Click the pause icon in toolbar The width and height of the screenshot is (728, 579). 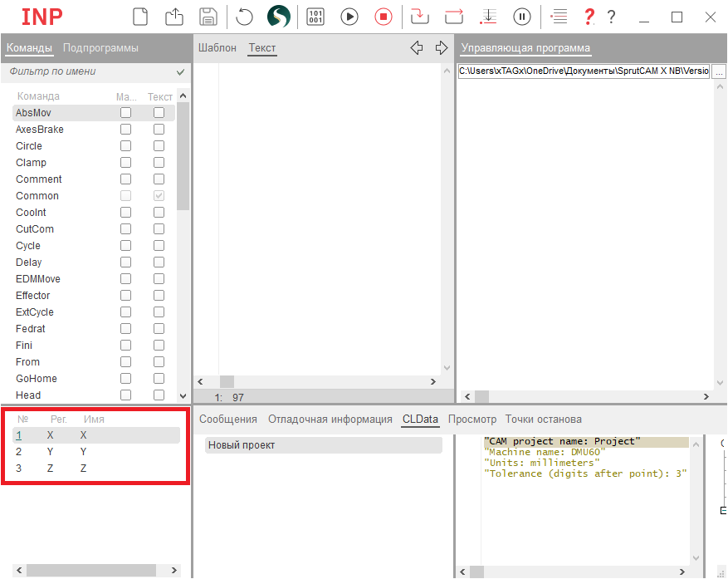(522, 16)
